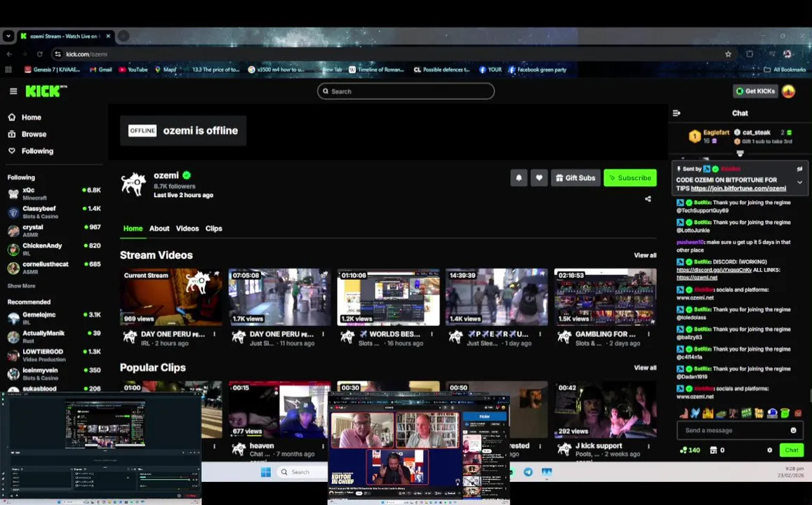Screen dimensions: 812x505
Task: Expand the pinned message chevron
Action: click(799, 182)
